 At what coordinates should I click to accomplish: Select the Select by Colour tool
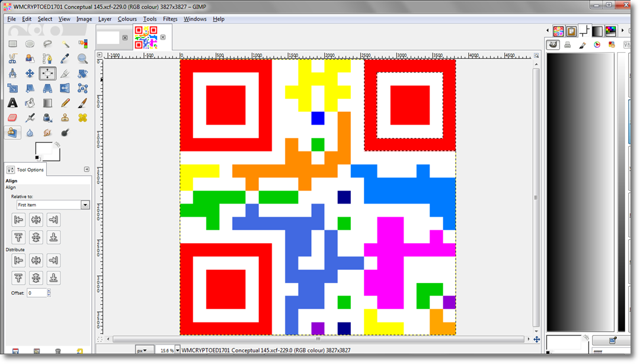[82, 44]
